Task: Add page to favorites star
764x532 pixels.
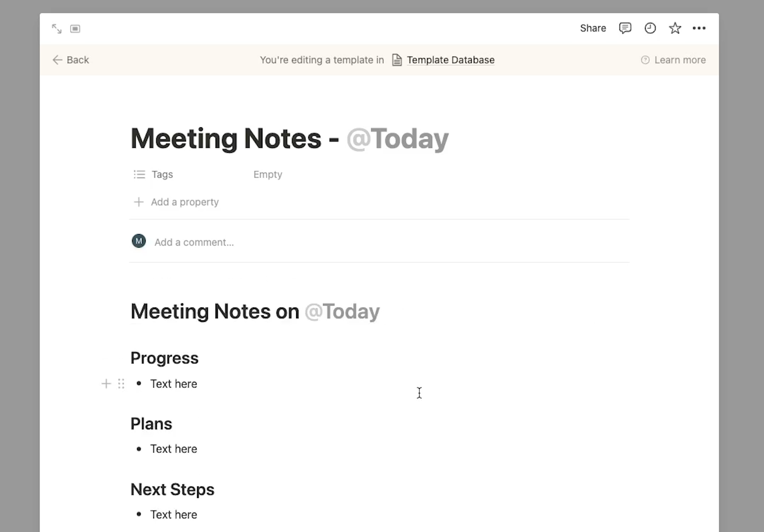Action: 675,28
